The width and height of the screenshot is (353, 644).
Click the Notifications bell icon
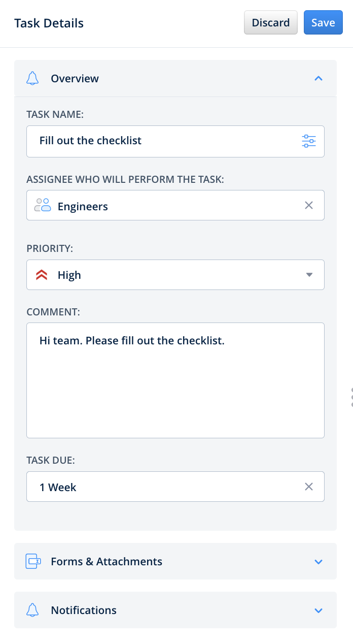tap(32, 610)
